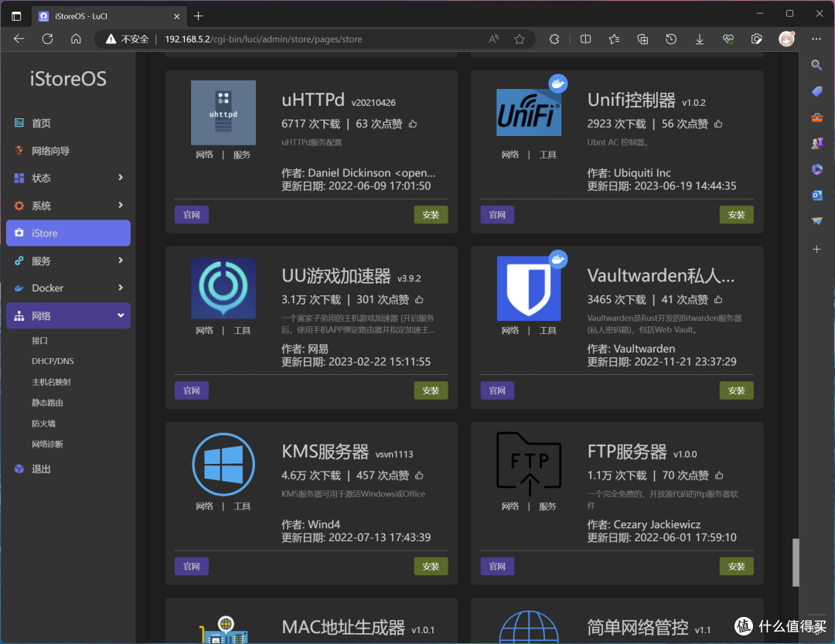
Task: Like Unifi控制器 with the thumbs-up icon
Action: click(718, 124)
